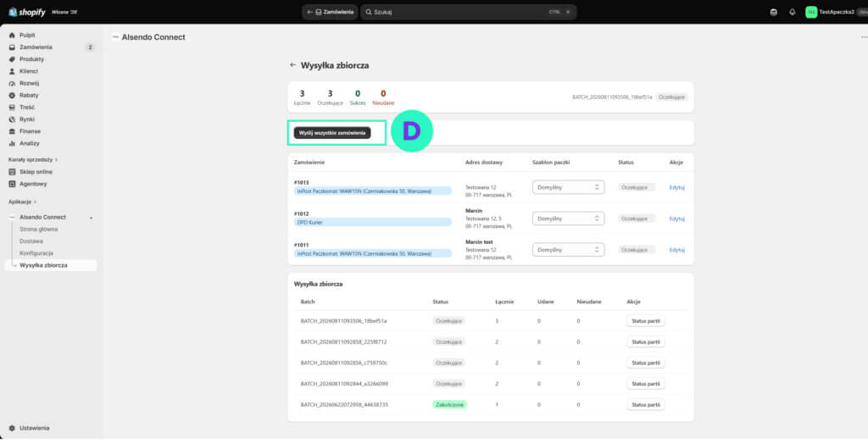
Task: Go back with arrow beside Wysyłka zbiorcza
Action: click(x=292, y=65)
